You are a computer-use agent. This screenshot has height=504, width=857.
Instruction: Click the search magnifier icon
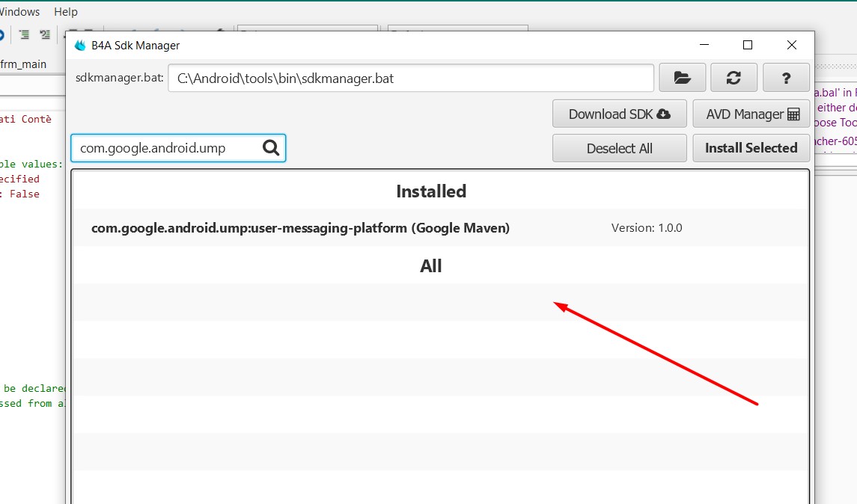point(271,148)
